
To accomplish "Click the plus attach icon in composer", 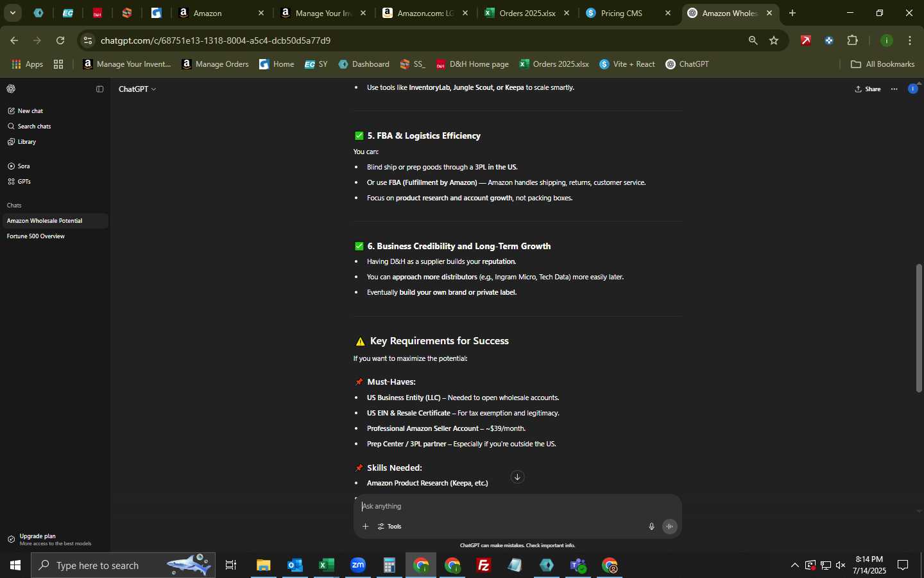I will [365, 527].
